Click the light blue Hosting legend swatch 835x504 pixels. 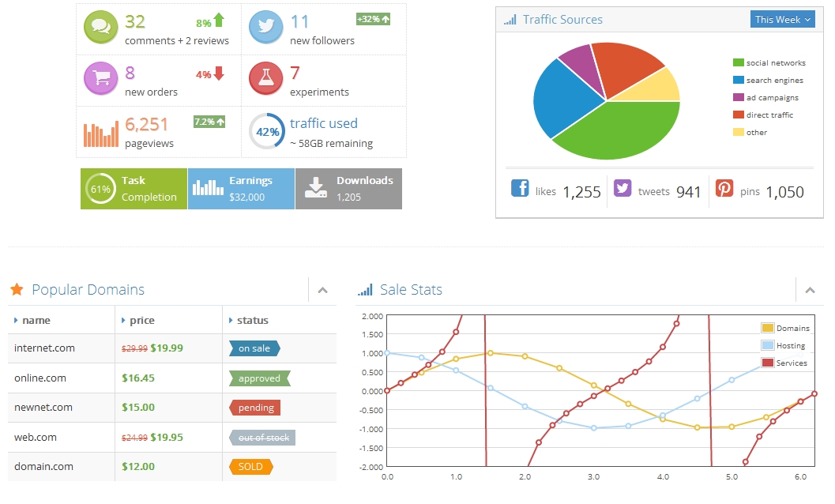coord(767,345)
